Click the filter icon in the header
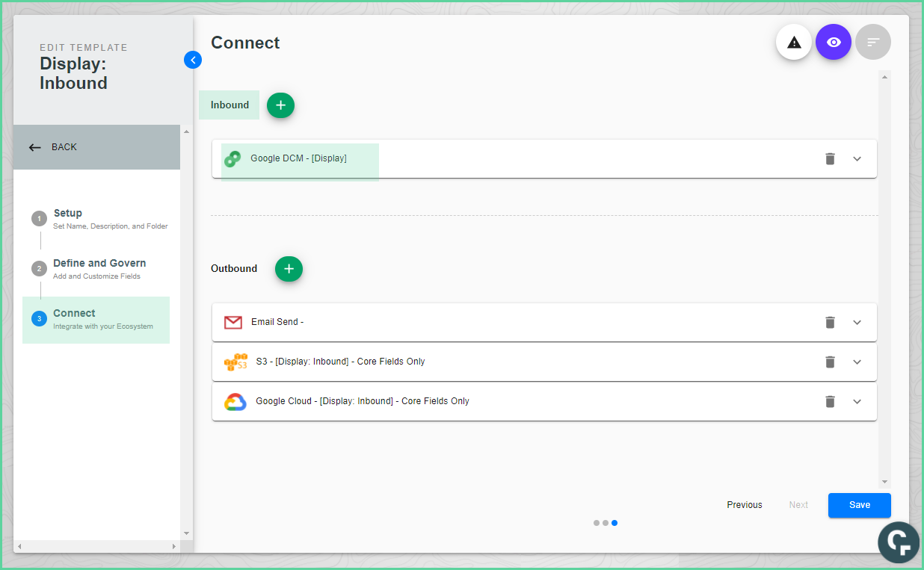The height and width of the screenshot is (570, 924). tap(873, 42)
